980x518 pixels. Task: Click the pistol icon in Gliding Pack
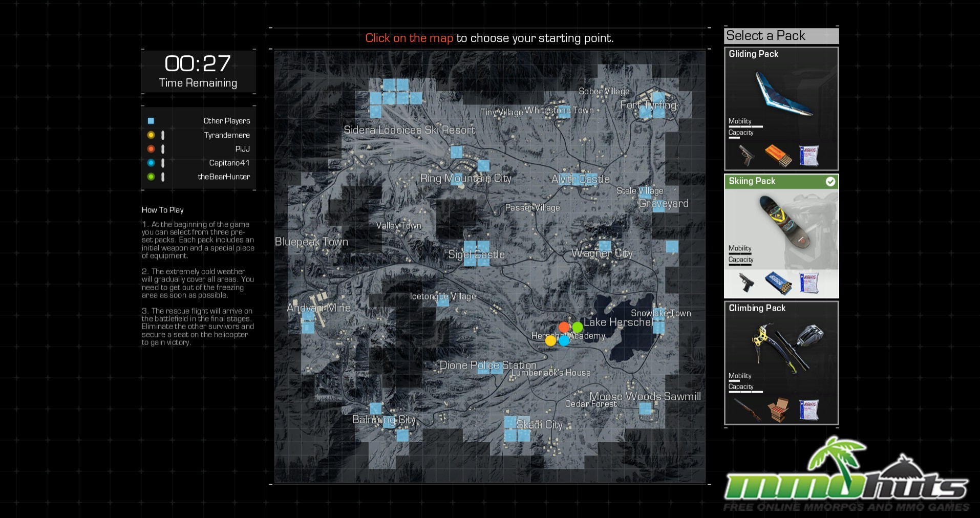coord(746,155)
